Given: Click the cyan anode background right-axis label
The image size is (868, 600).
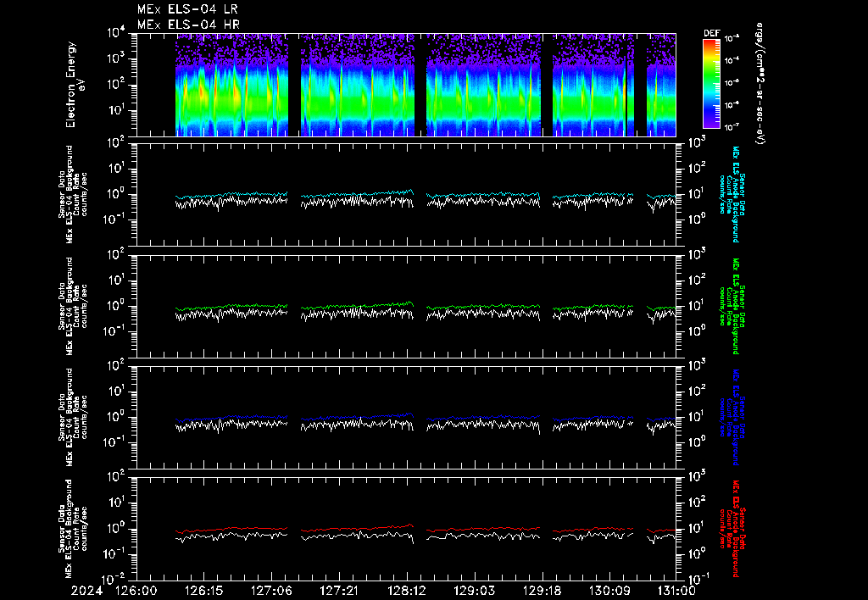Looking at the screenshot, I should pyautogui.click(x=732, y=194).
